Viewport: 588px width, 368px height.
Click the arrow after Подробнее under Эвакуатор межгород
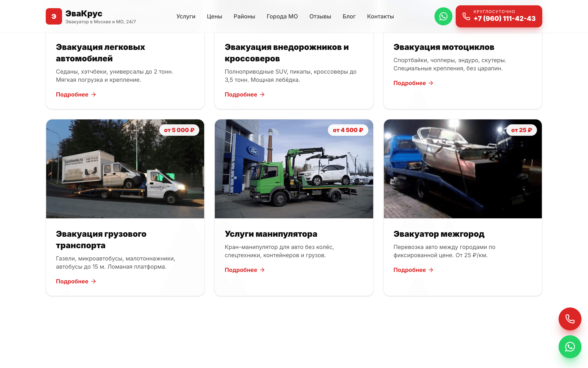[x=431, y=270]
